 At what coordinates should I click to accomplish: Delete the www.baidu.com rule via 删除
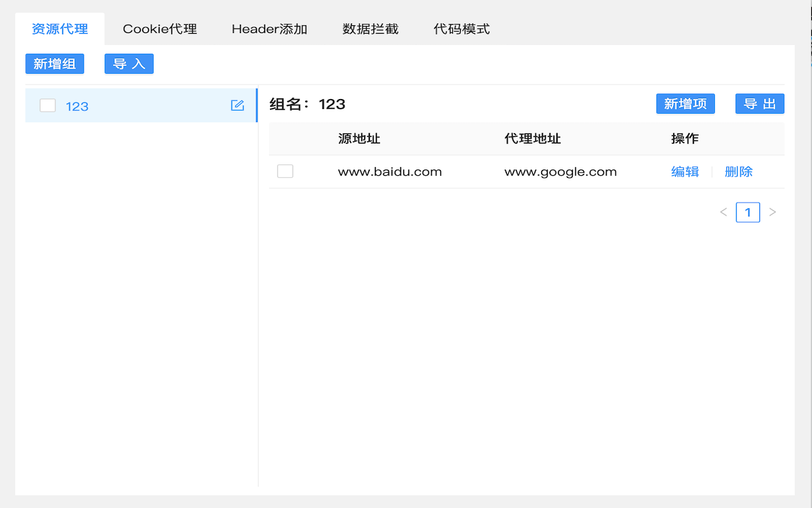tap(738, 171)
